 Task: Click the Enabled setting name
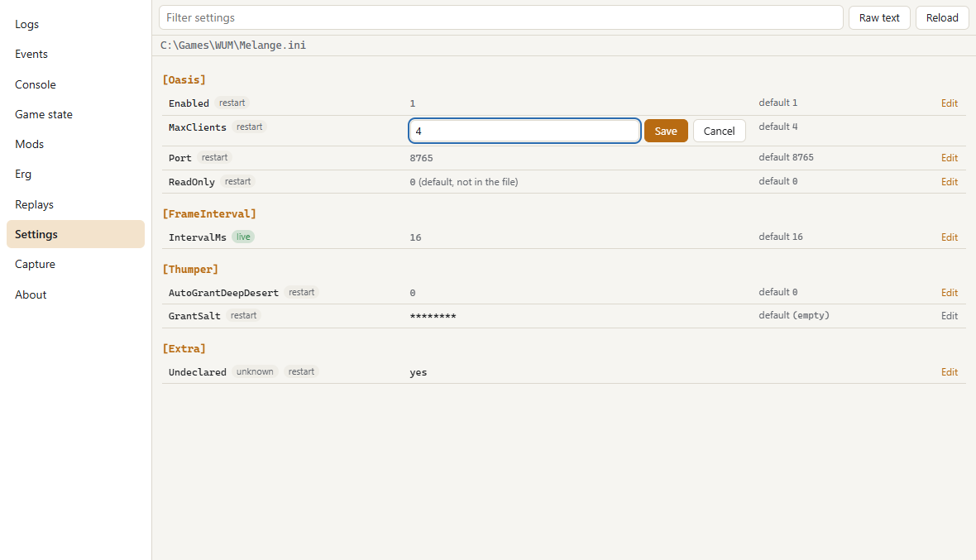189,103
